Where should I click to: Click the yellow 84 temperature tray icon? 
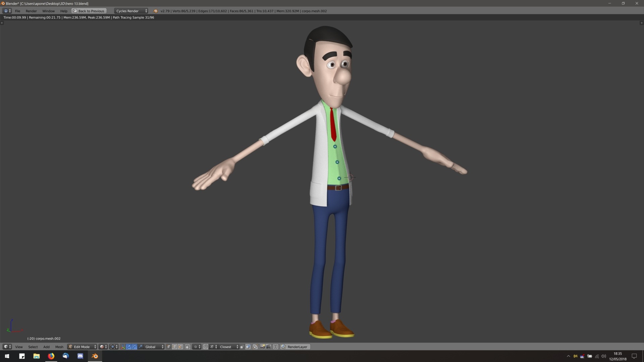point(575,356)
